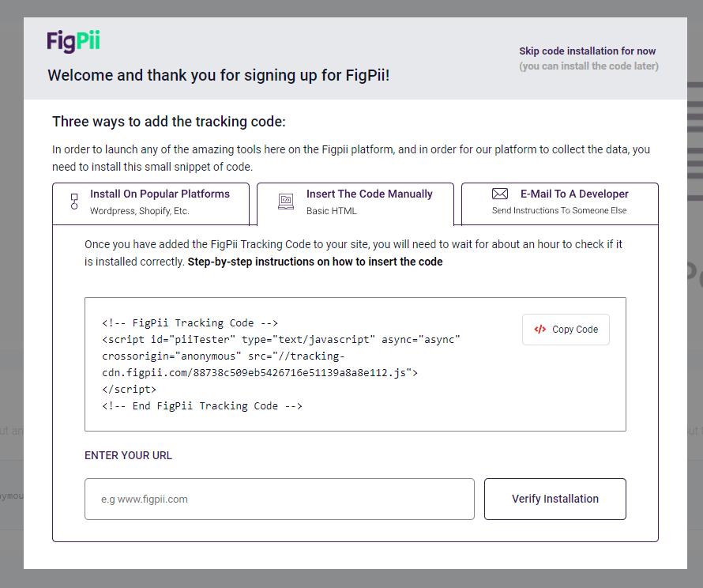Viewport: 703px width, 588px height.
Task: Click the red code brackets icon
Action: [x=539, y=330]
